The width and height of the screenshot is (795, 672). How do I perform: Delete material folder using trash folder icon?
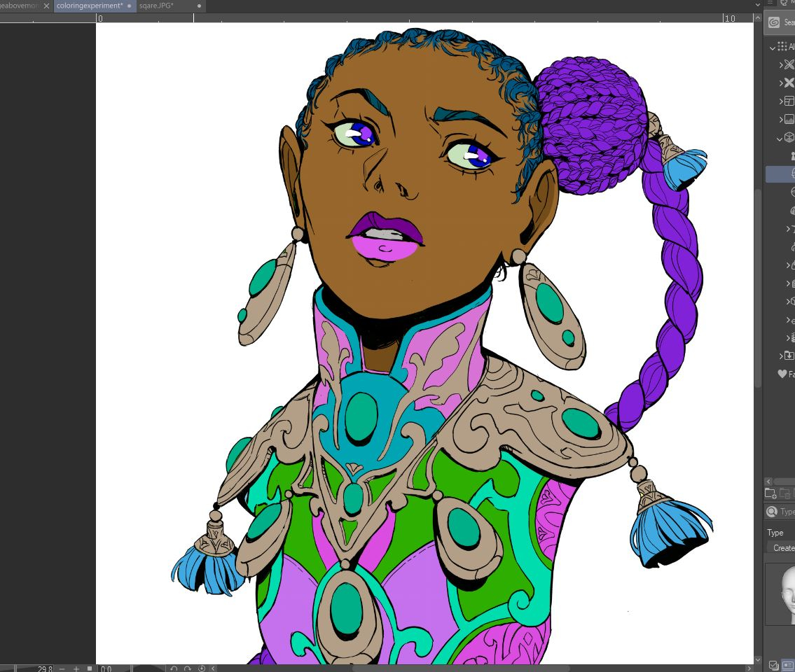787,493
